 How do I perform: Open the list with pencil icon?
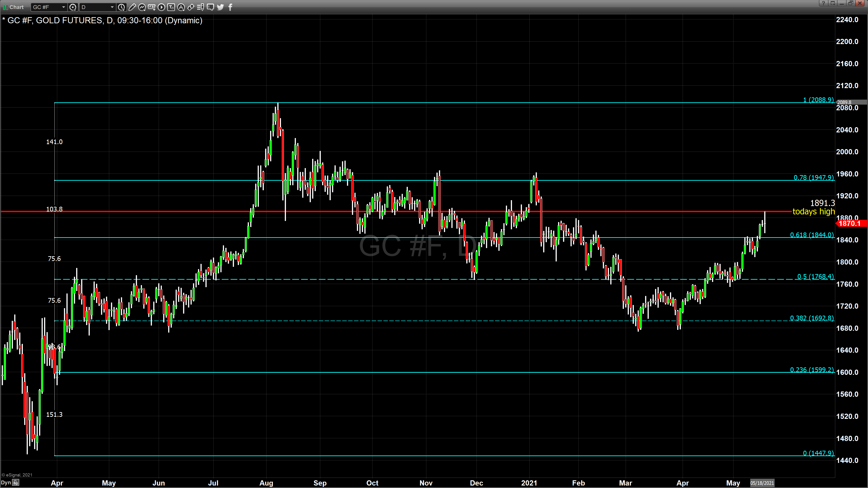[200, 7]
